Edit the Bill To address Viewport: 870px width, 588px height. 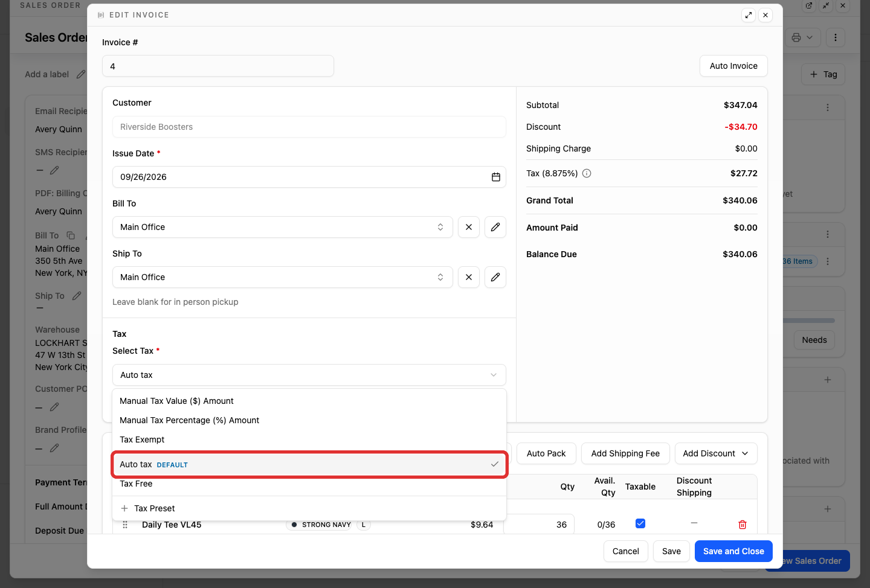495,227
